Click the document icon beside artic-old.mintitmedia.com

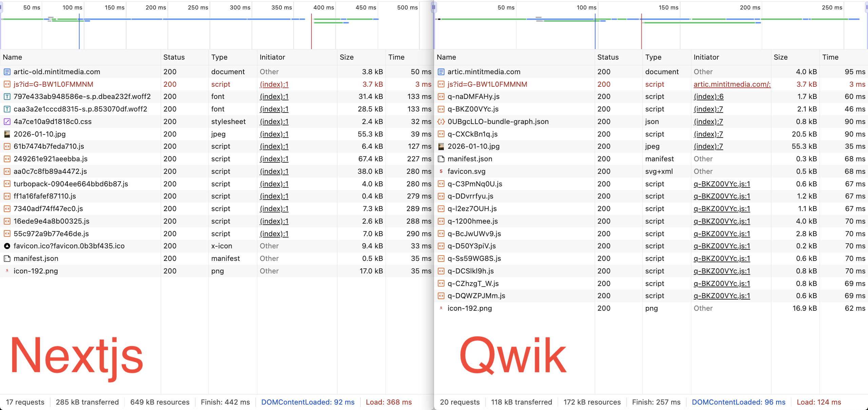(7, 71)
